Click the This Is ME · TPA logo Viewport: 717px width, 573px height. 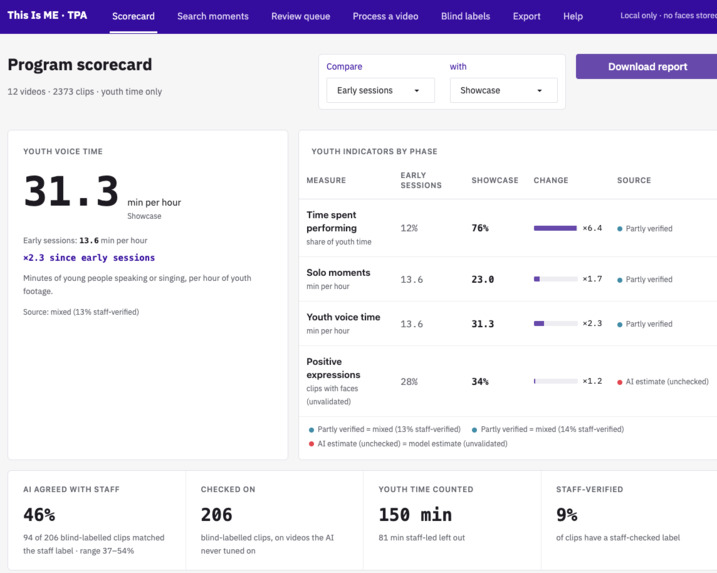pos(47,15)
